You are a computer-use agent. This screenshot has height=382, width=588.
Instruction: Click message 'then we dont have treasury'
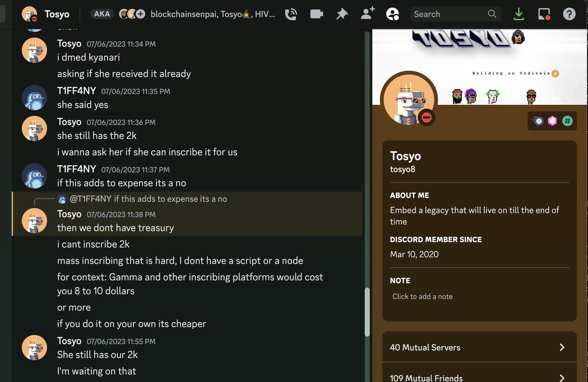116,228
